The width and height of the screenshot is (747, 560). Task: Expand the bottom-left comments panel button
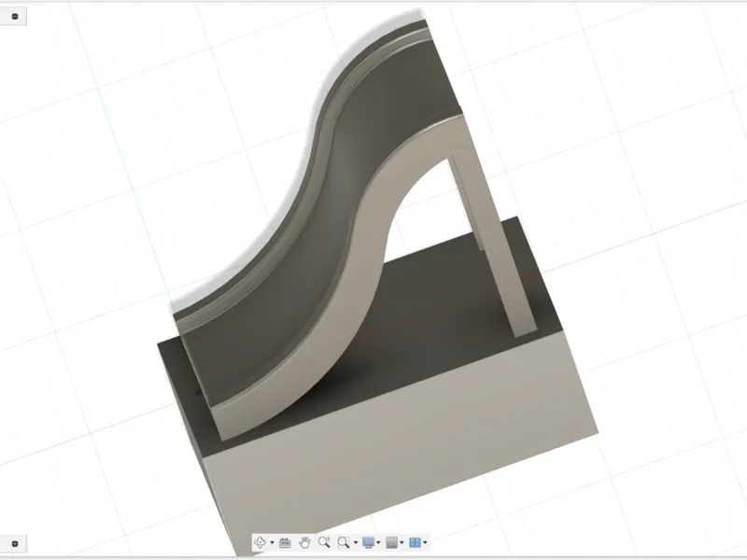point(15,544)
